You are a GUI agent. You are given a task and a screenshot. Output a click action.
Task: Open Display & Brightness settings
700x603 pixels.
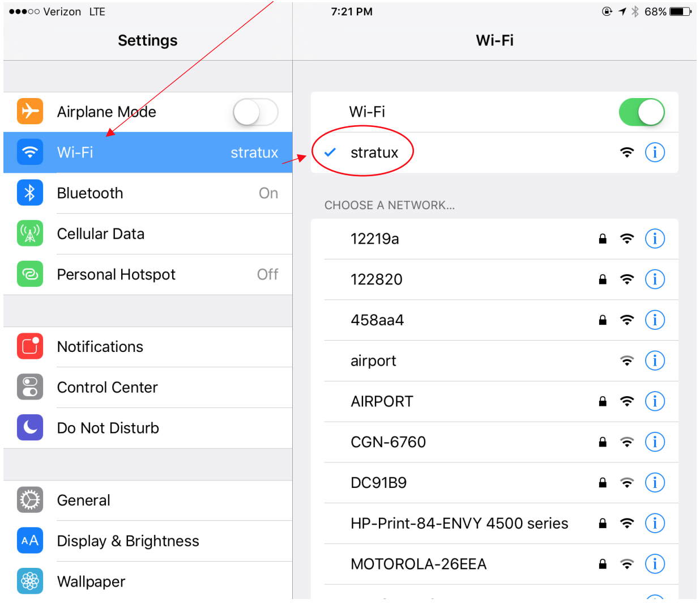click(148, 541)
